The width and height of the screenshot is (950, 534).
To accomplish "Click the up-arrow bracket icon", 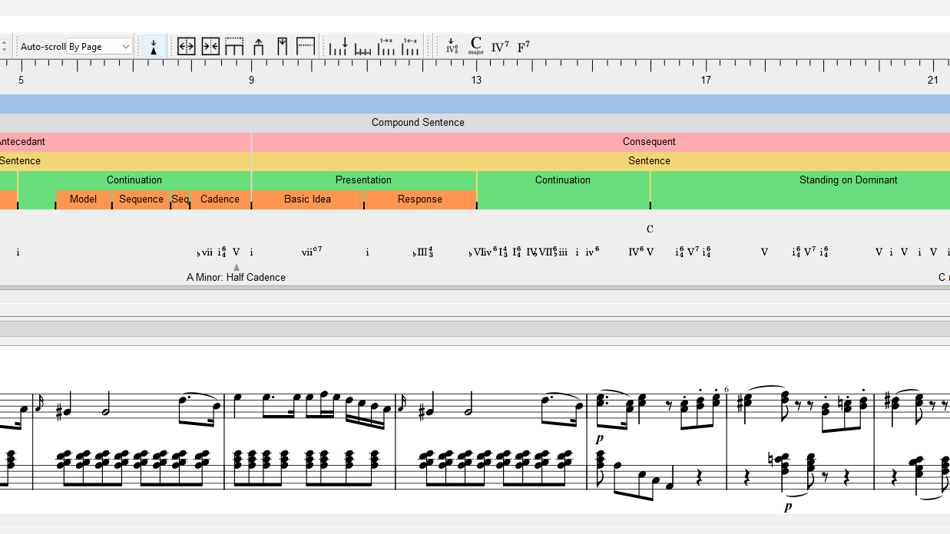I will 258,47.
